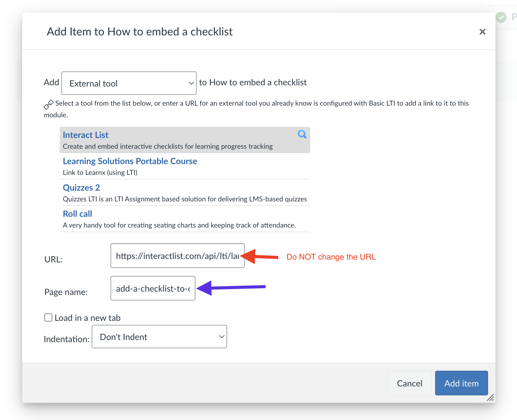Click the link chain icon beside instructions
Screen dimensions: 517x420
tap(49, 105)
